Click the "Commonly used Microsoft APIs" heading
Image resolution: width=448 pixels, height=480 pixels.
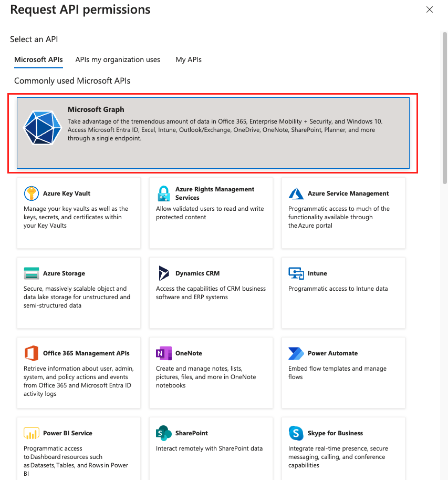72,81
